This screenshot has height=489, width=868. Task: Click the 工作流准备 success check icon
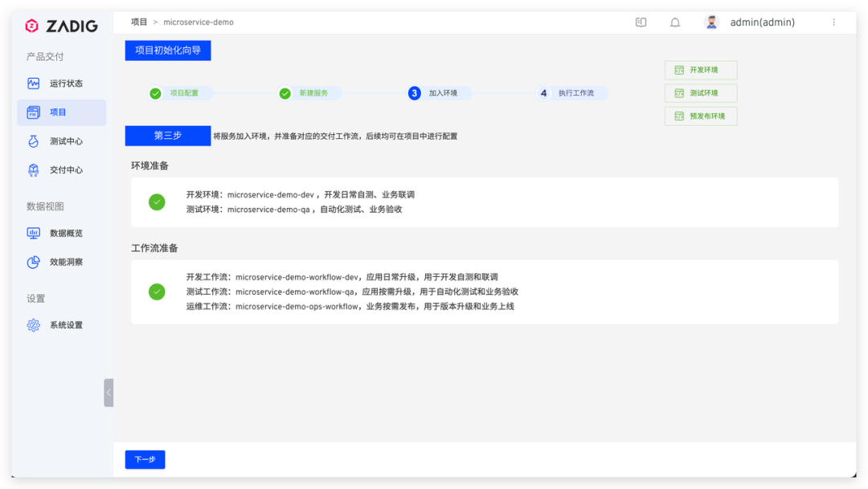(157, 291)
